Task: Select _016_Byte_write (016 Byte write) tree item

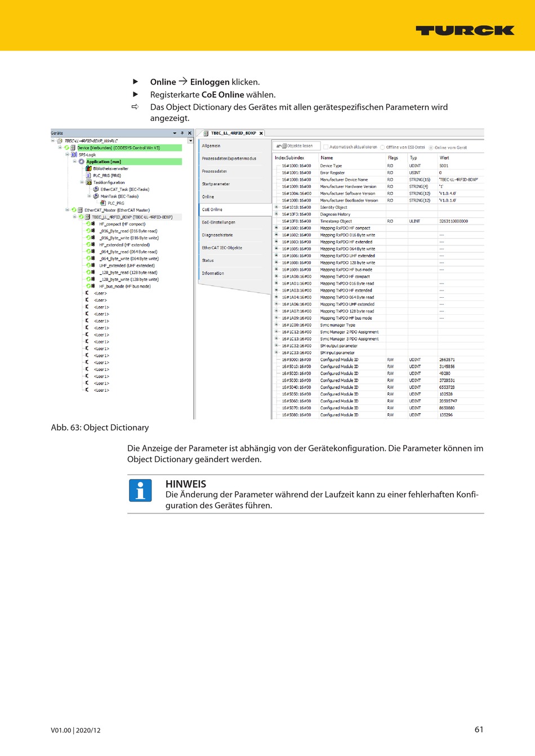Action: point(129,238)
